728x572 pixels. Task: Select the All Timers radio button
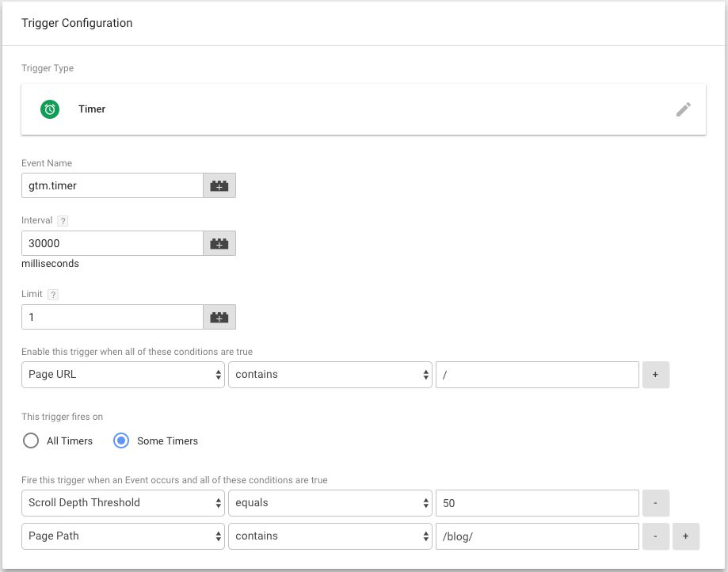tap(31, 440)
